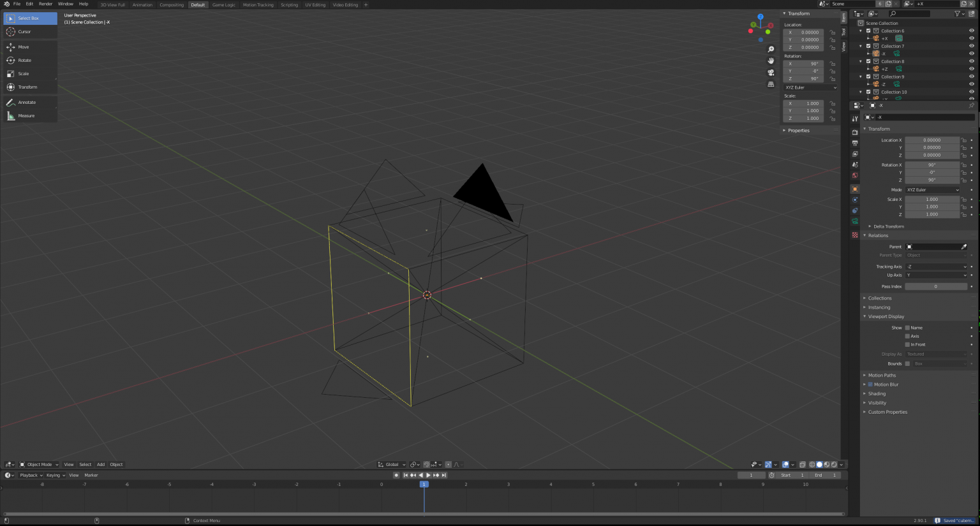Open the rotation Mode XYZ Euler dropdown
The height and width of the screenshot is (526, 980).
click(x=932, y=189)
